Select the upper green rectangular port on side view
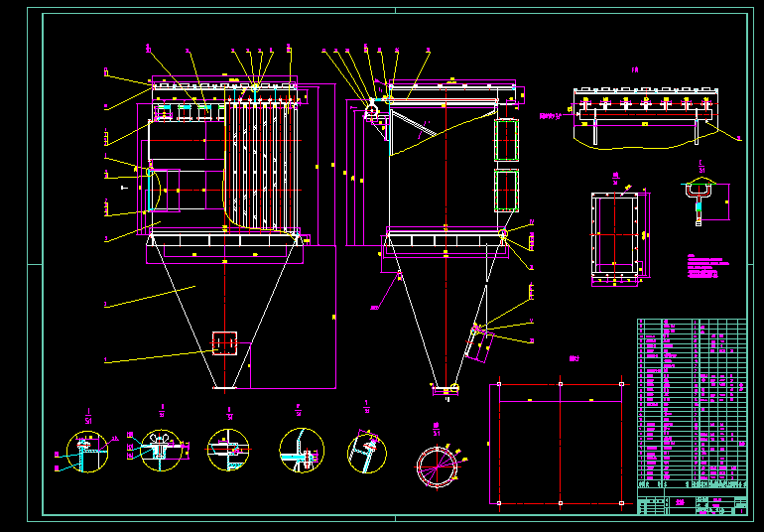 506,140
